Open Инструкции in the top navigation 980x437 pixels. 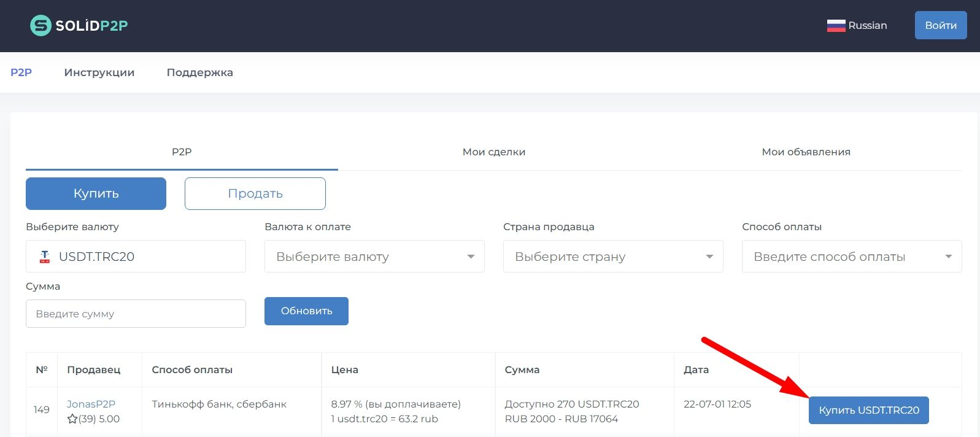99,72
